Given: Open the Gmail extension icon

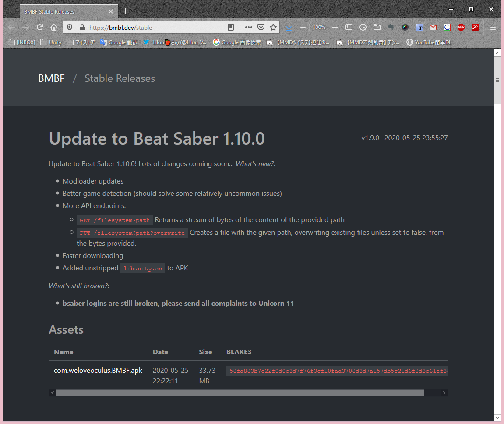Looking at the screenshot, I should click(x=433, y=27).
